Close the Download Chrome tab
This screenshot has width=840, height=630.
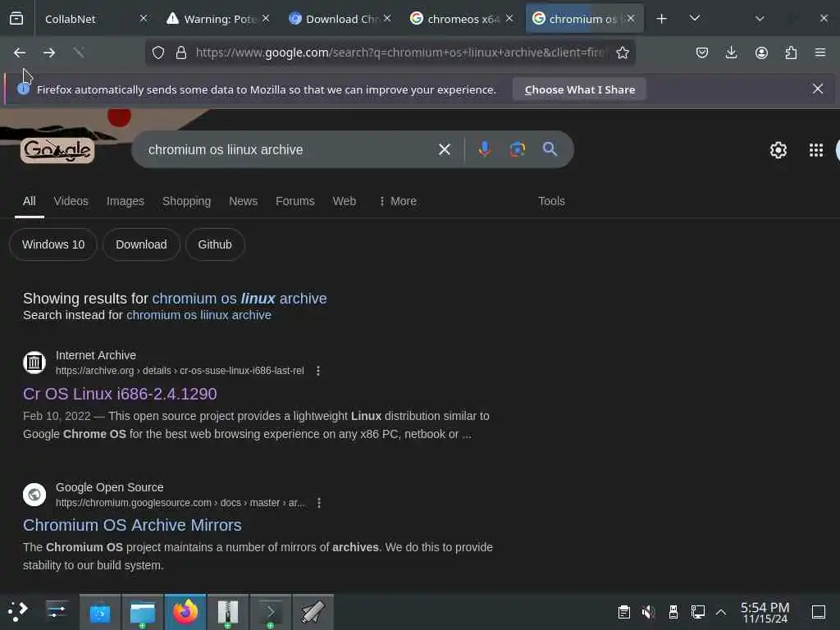tap(387, 19)
